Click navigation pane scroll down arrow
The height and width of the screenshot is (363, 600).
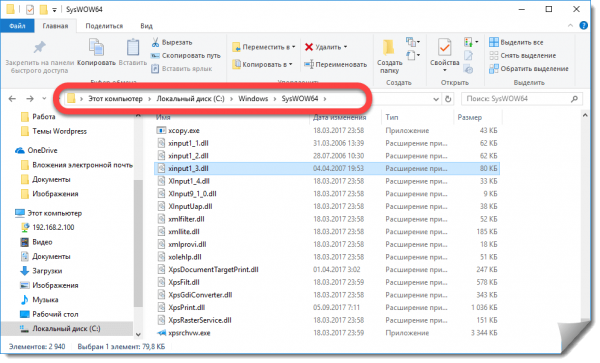click(x=138, y=334)
